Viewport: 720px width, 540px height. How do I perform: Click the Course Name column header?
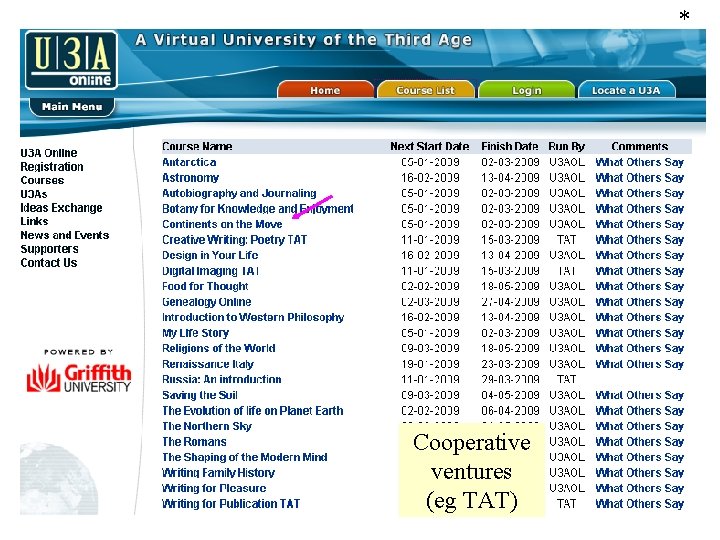pos(197,146)
